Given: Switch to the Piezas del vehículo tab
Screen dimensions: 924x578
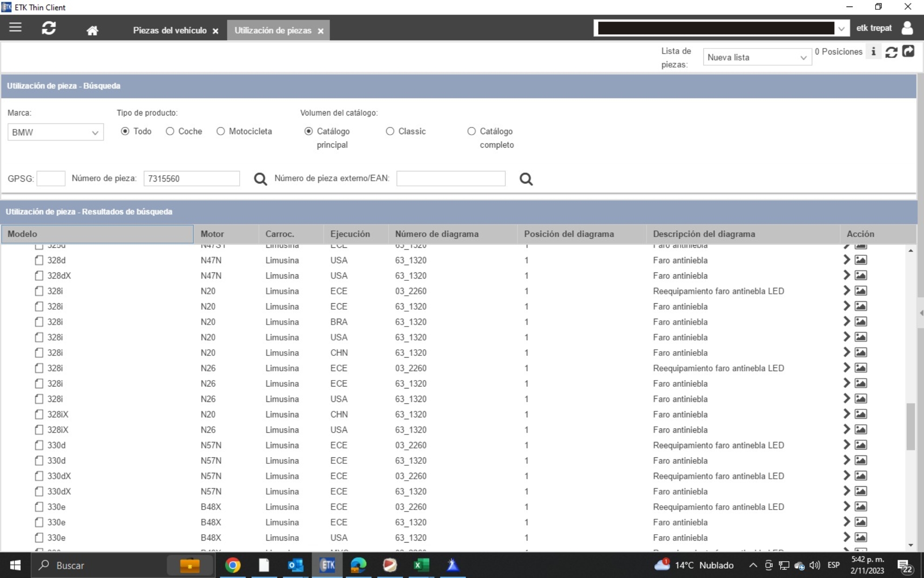Looking at the screenshot, I should click(169, 30).
